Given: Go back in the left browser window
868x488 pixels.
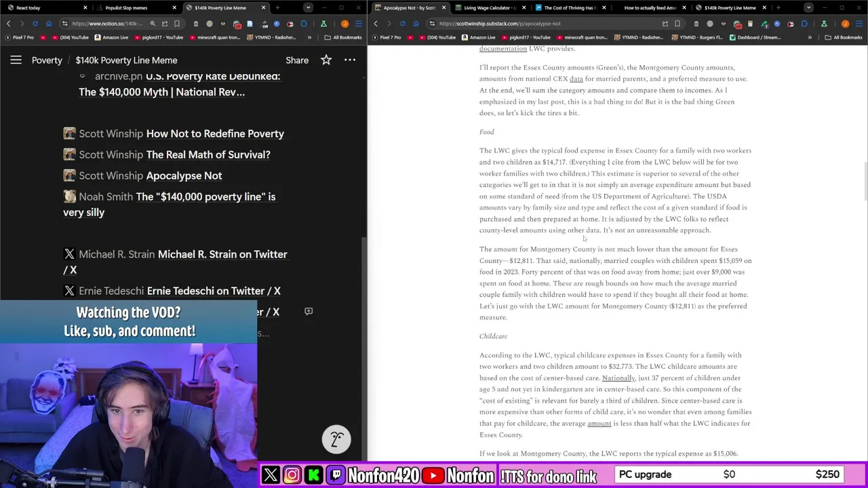Looking at the screenshot, I should pos(8,23).
